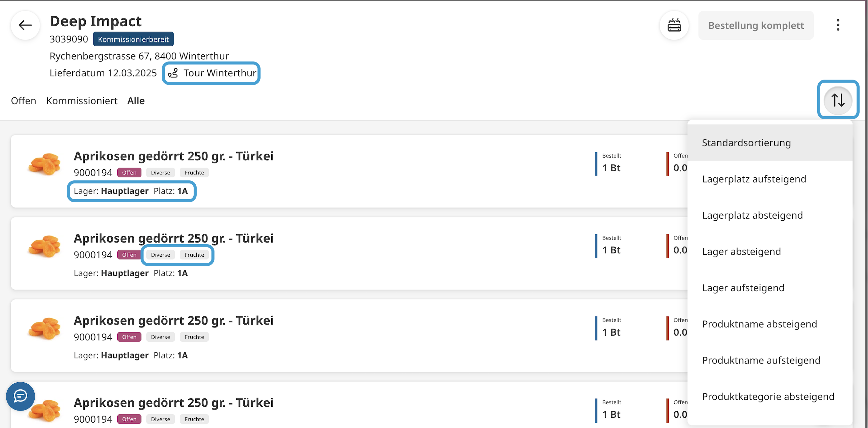Open the three-dot more options menu
868x428 pixels.
point(838,25)
